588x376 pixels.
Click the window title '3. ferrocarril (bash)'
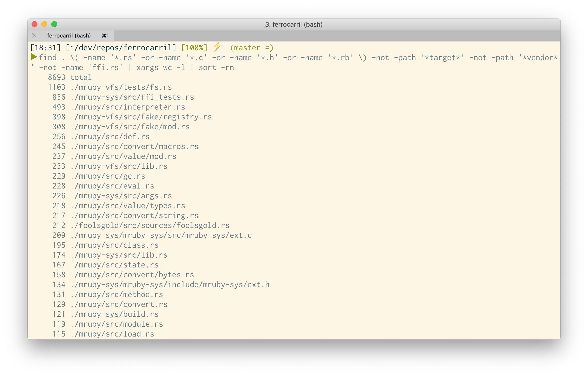coord(294,24)
